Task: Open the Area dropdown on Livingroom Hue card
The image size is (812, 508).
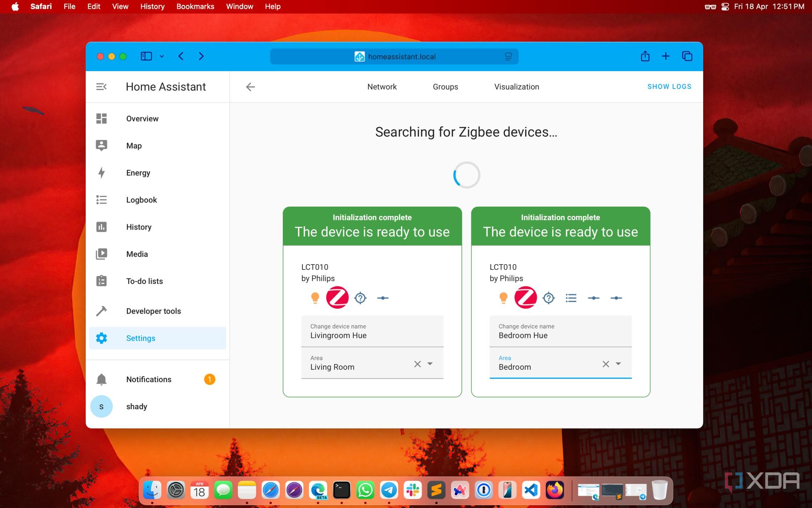Action: coord(430,364)
